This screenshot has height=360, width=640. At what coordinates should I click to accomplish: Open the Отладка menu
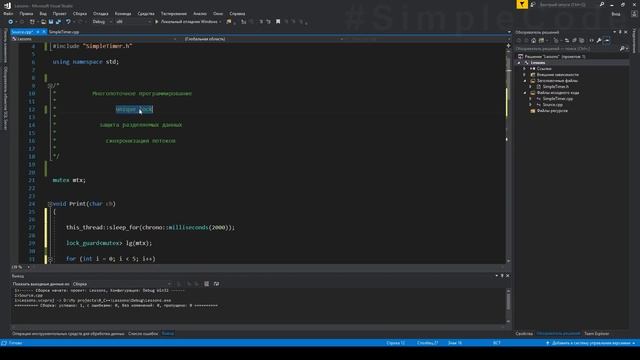coord(101,14)
